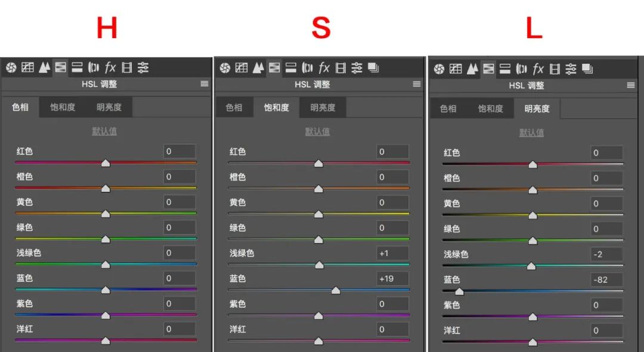Click 紫色 luminance value field in right panel
Image resolution: width=644 pixels, height=352 pixels.
(x=606, y=305)
